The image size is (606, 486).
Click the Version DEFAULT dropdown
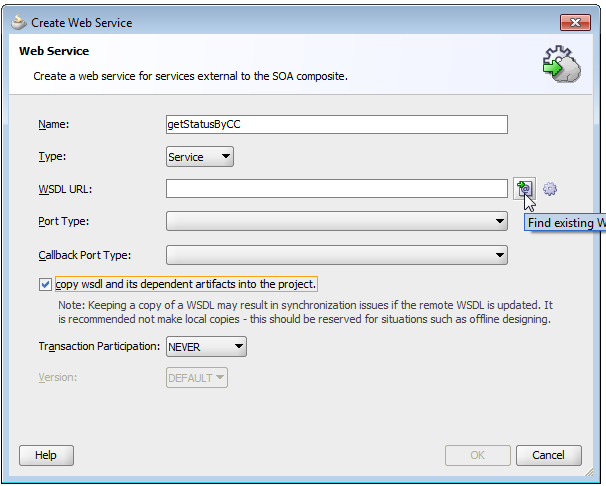[x=196, y=378]
